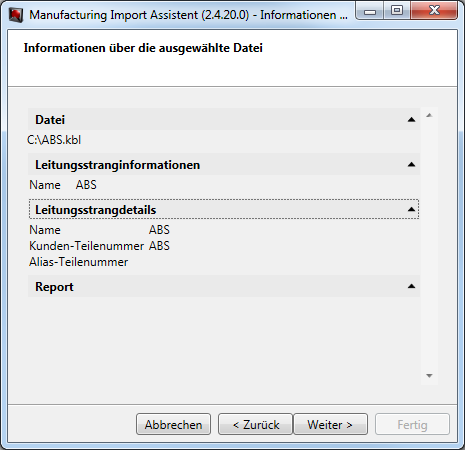Maximize the Import Assistent window
The width and height of the screenshot is (465, 450).
(x=397, y=11)
